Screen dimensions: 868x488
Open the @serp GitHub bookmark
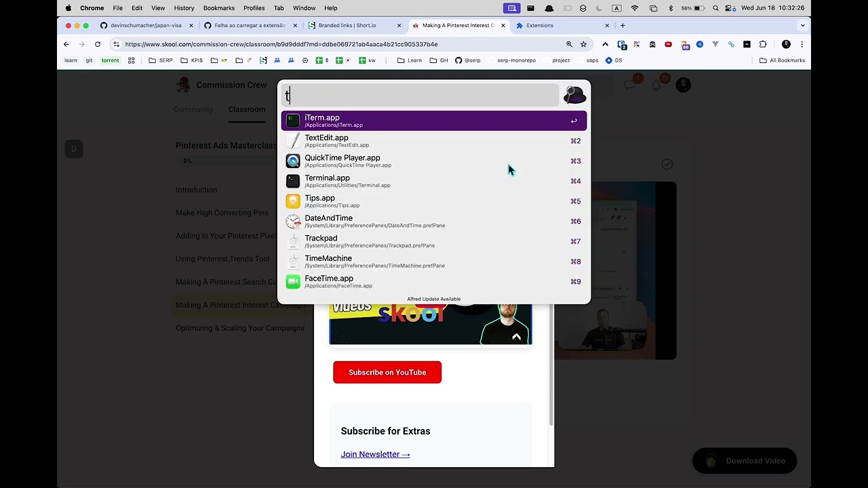point(468,60)
